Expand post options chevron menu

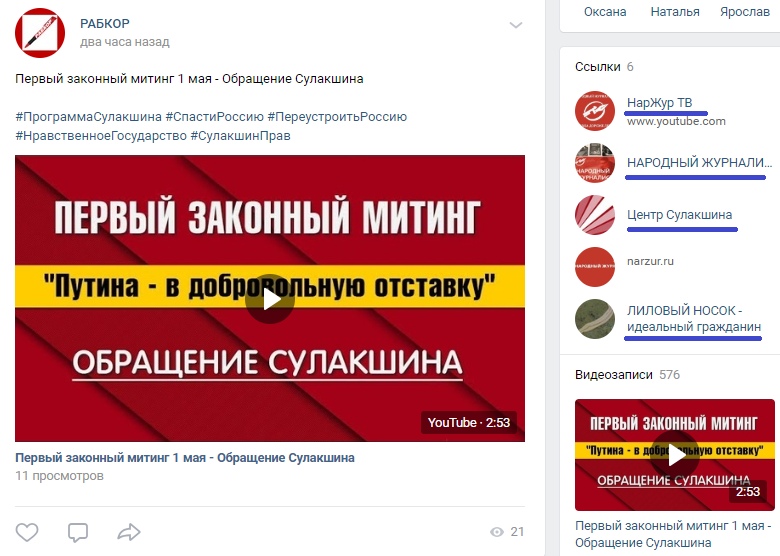point(516,25)
